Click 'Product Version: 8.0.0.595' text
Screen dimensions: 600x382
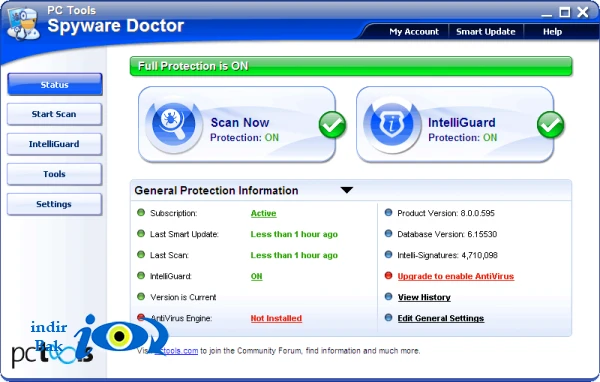(446, 213)
